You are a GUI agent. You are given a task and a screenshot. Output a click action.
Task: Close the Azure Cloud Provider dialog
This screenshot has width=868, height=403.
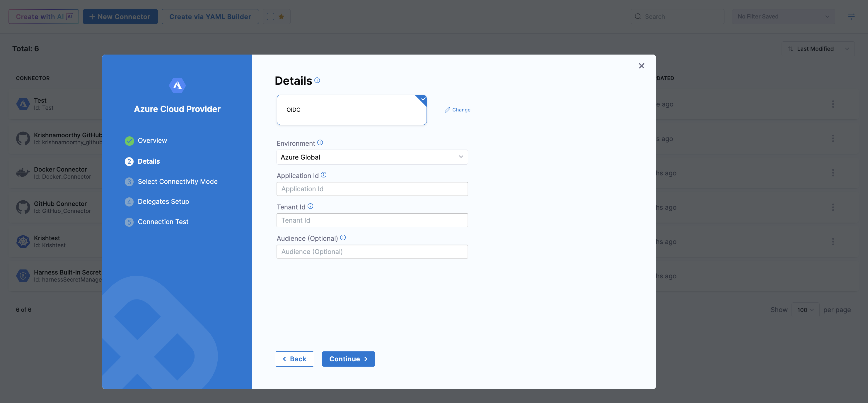(642, 66)
